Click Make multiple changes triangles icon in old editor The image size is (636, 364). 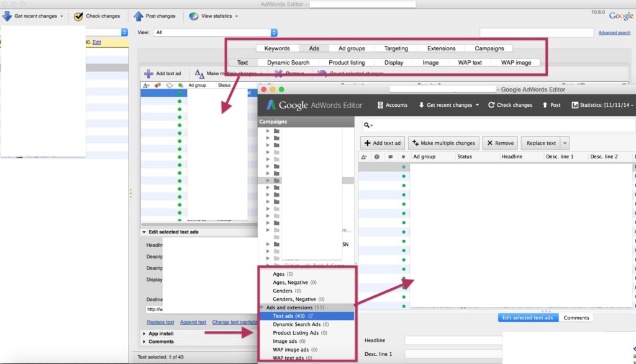point(199,73)
